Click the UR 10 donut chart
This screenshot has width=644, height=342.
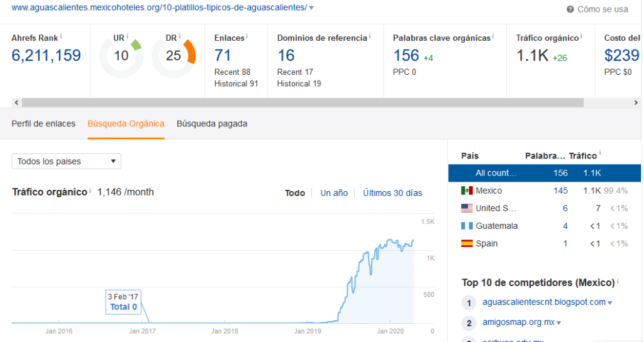pos(121,56)
